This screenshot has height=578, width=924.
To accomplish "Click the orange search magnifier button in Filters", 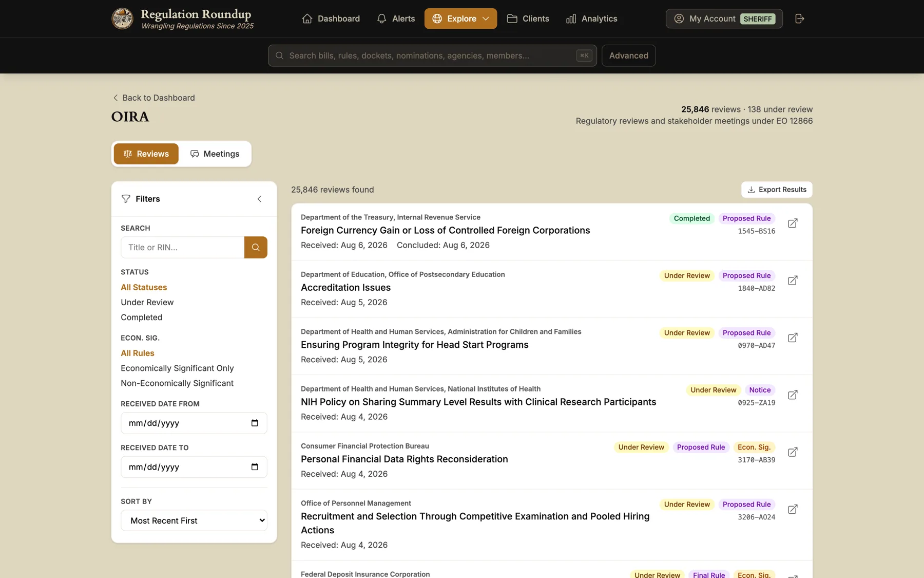I will pos(256,247).
